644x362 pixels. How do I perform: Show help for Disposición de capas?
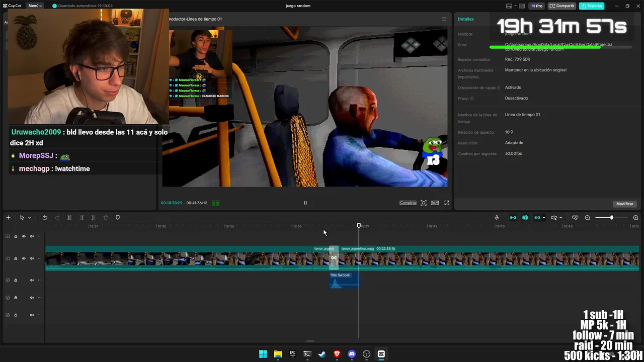tap(499, 88)
